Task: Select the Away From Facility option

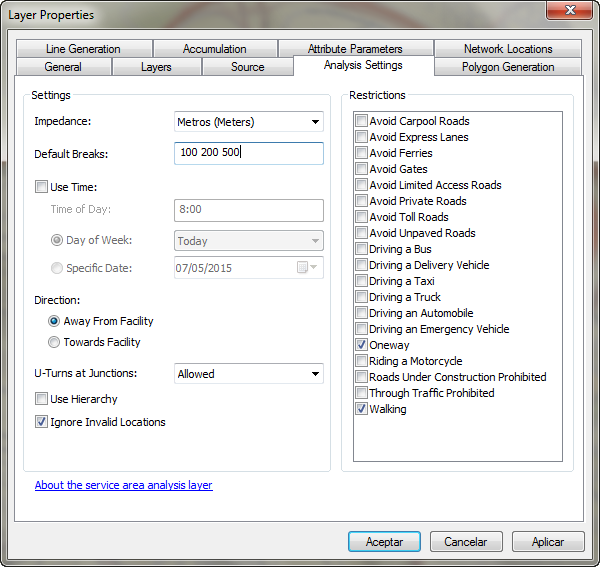Action: [x=54, y=321]
